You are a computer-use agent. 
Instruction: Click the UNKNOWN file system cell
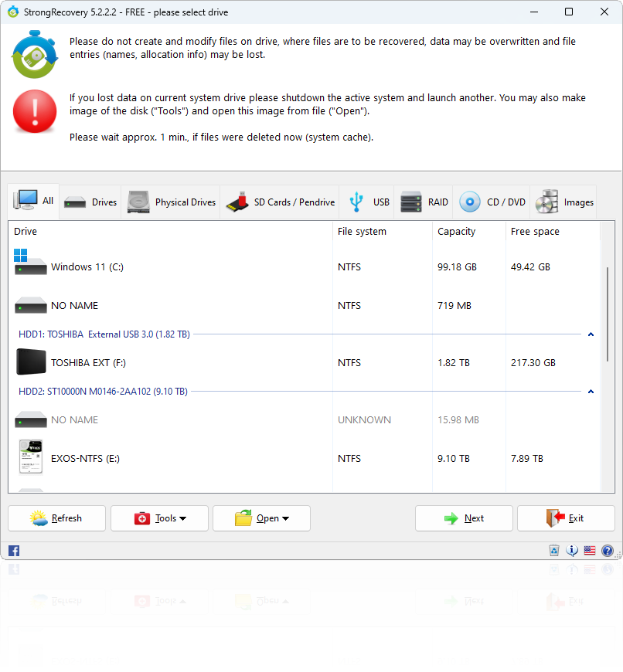(365, 420)
